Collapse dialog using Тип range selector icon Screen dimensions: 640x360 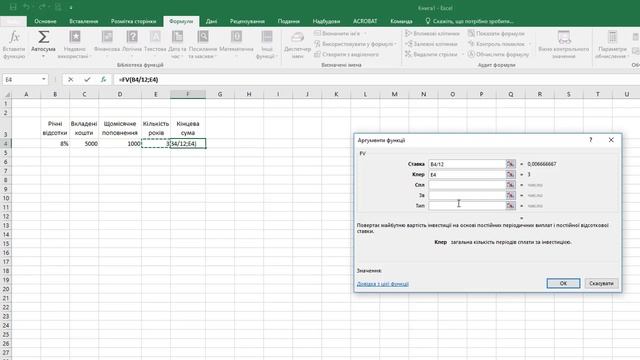pos(511,206)
